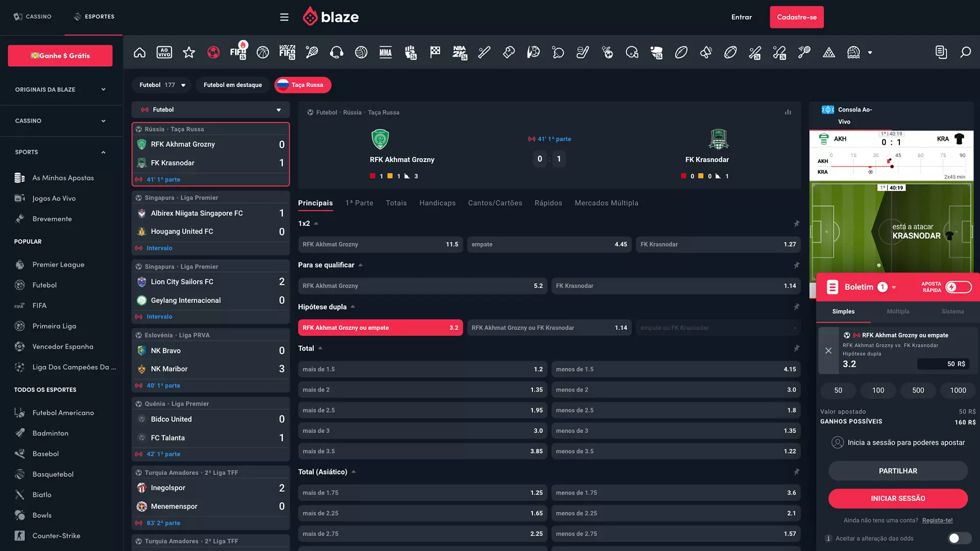
Task: Select the Volta FIFA 24 icon
Action: click(287, 52)
